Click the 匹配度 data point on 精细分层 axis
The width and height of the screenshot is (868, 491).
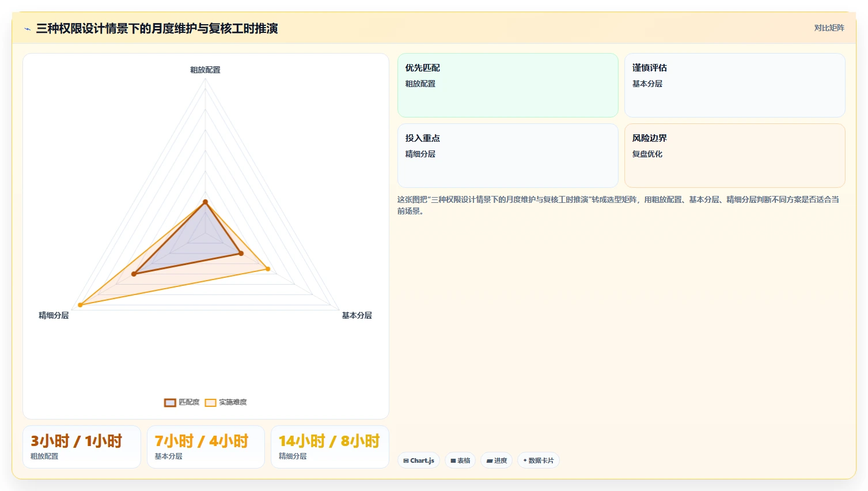click(134, 274)
